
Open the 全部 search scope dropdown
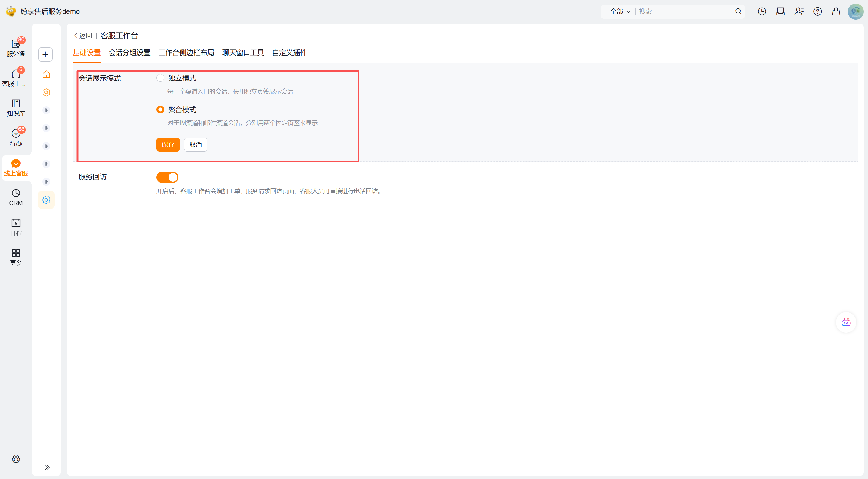[x=620, y=11]
